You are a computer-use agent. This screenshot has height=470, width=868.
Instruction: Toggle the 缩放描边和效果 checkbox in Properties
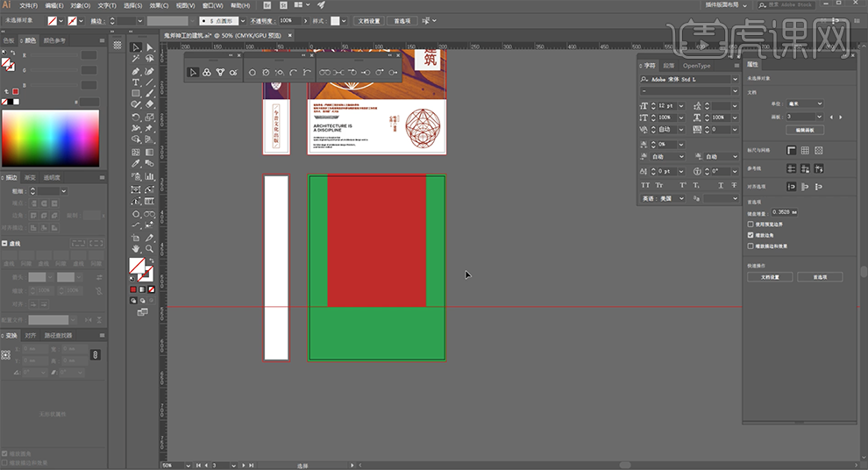[751, 246]
